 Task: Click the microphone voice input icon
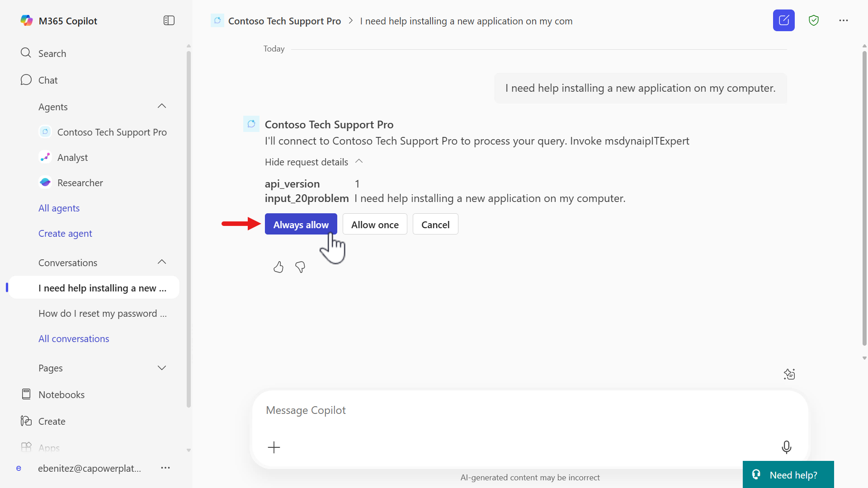click(x=786, y=447)
